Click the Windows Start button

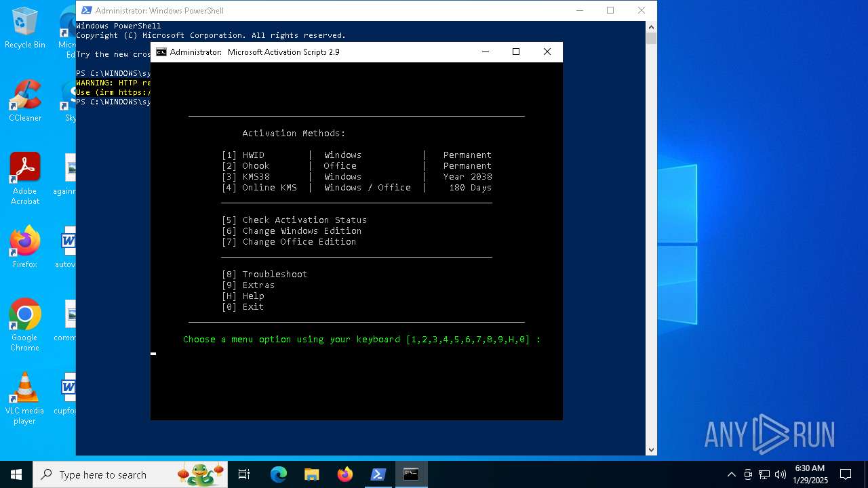coord(16,474)
